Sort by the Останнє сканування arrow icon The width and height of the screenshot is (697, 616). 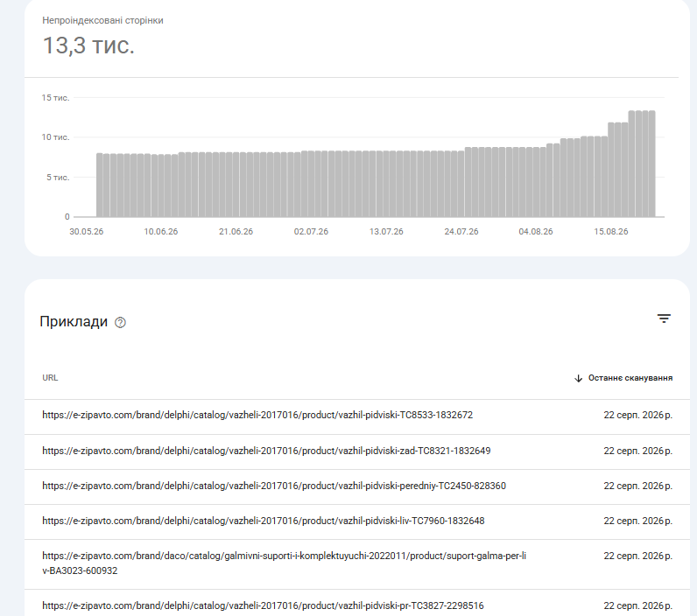point(578,378)
